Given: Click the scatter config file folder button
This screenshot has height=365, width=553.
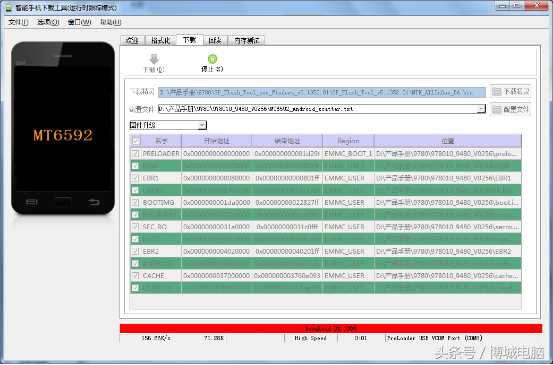Looking at the screenshot, I should pyautogui.click(x=510, y=109).
